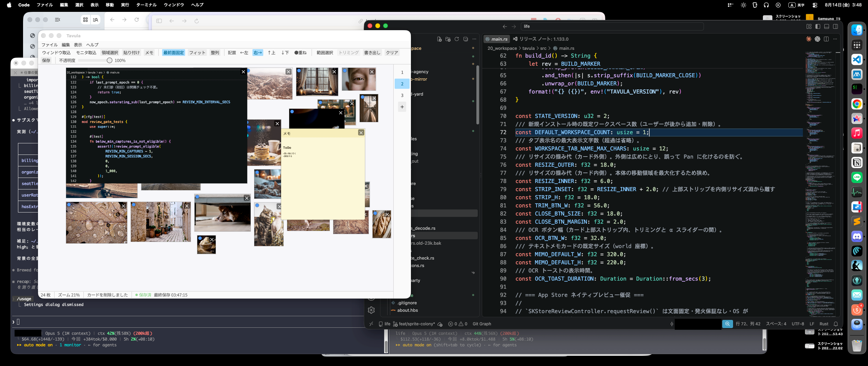
Task: Open Claude Code icon in editor title bar
Action: click(809, 39)
